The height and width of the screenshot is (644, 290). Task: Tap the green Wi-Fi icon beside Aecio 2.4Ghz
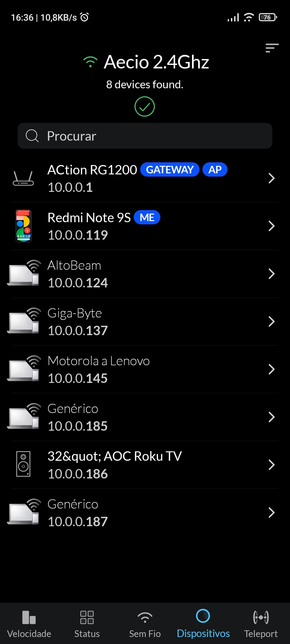(90, 62)
